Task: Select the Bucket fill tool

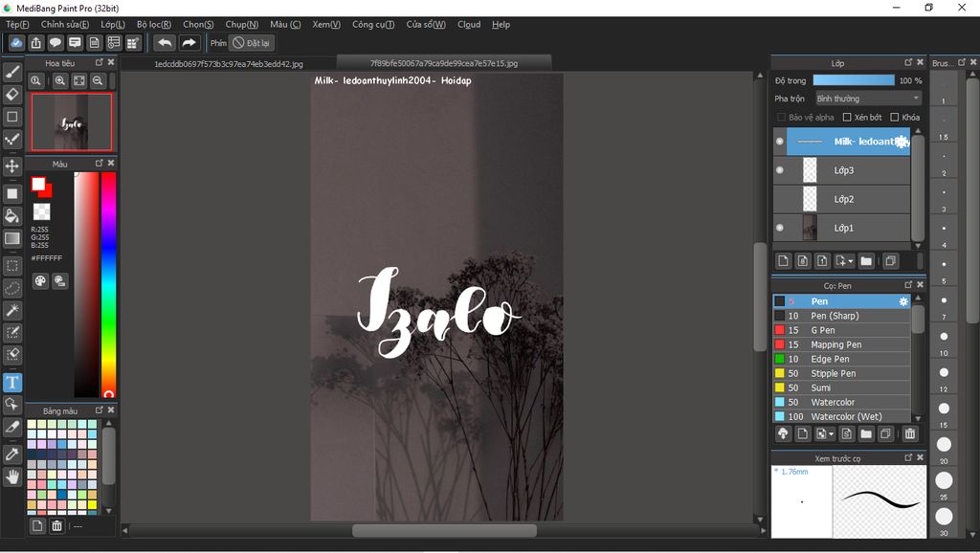Action: coord(11,216)
